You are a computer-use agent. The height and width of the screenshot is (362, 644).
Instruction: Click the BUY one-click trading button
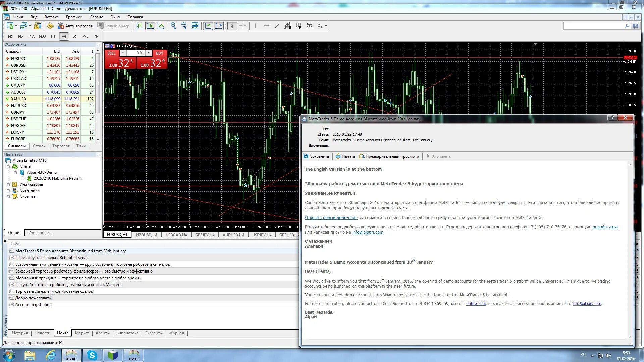tap(160, 53)
